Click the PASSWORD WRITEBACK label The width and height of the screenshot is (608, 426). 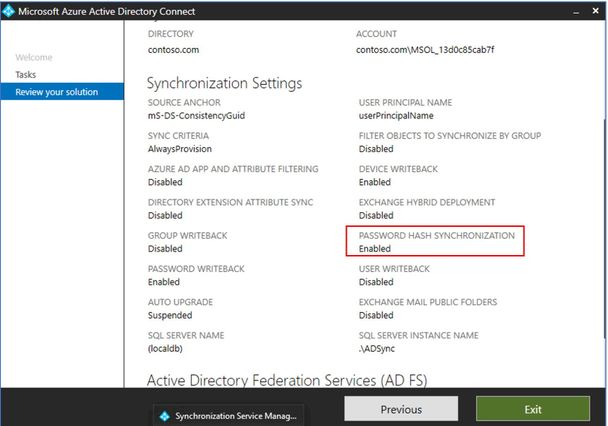pos(196,269)
